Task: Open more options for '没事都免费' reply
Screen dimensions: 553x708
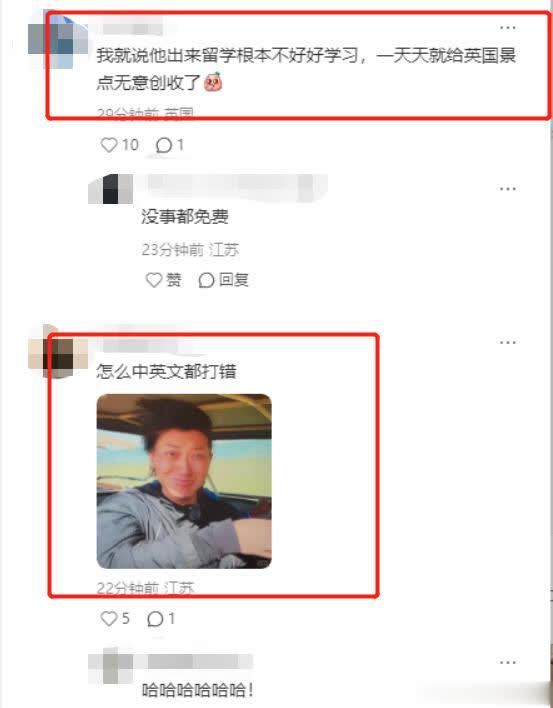Action: click(508, 189)
